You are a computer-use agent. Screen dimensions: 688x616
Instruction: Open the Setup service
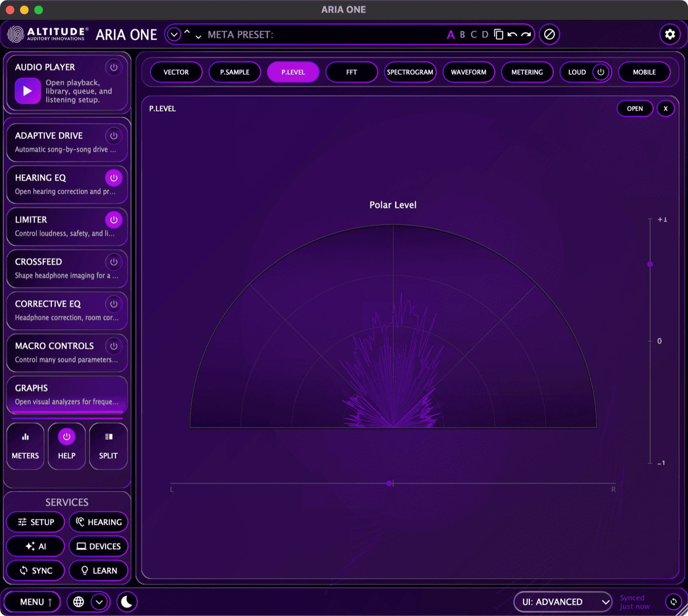36,522
